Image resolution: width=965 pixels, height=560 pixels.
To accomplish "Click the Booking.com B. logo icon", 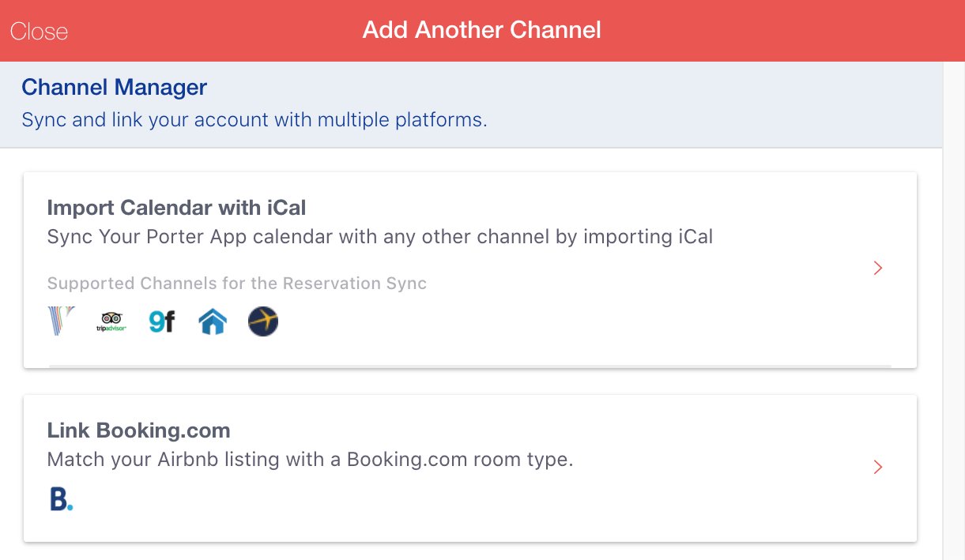I will coord(61,499).
